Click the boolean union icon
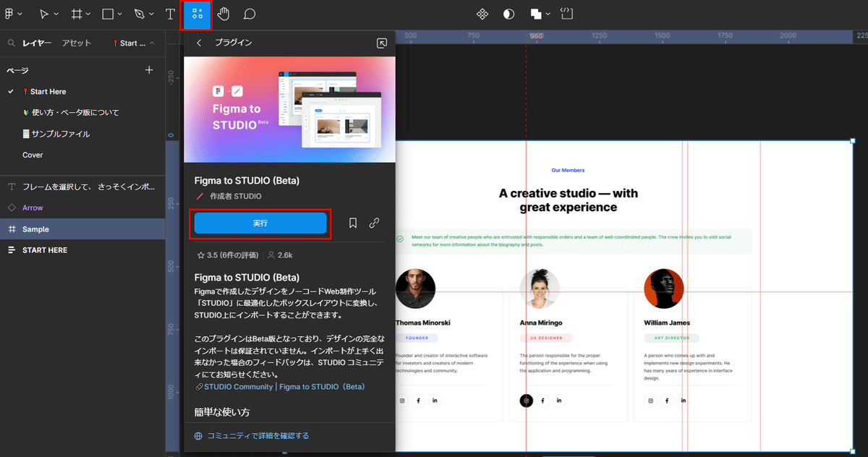The height and width of the screenshot is (457, 868). click(x=537, y=14)
